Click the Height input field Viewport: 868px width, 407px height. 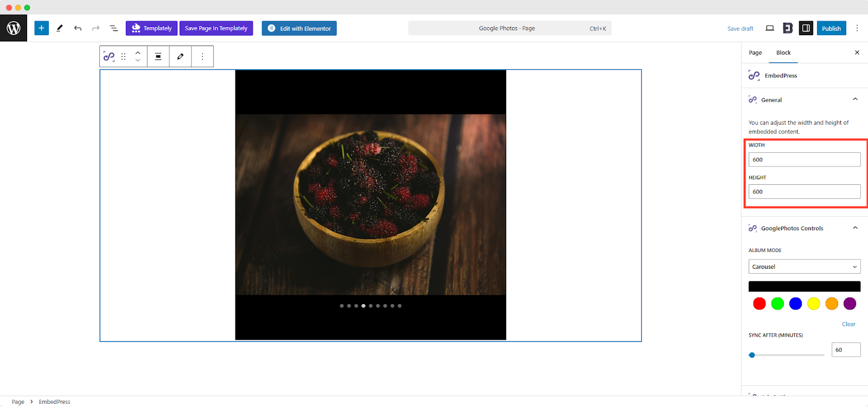(805, 191)
